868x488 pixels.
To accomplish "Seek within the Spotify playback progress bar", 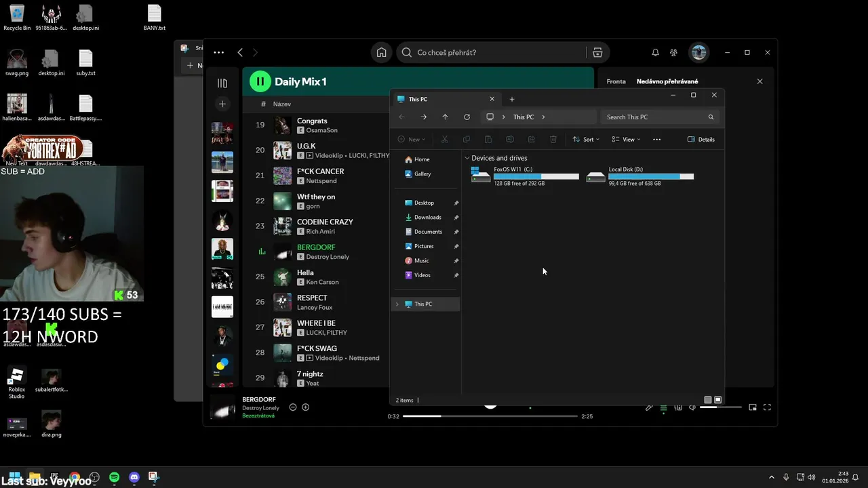I will click(490, 416).
